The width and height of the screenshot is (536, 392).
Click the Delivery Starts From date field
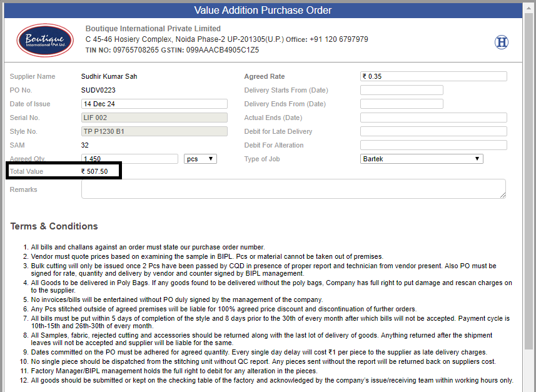pyautogui.click(x=402, y=90)
